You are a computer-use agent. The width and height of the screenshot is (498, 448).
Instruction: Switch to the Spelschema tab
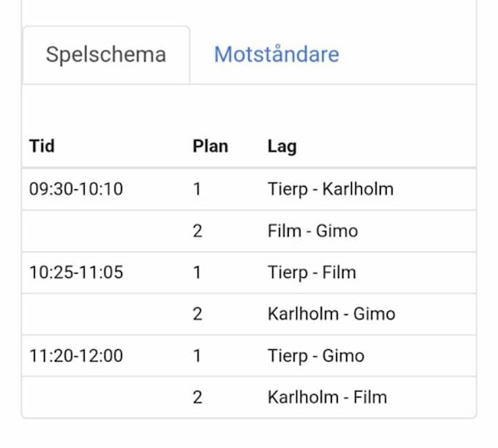105,55
